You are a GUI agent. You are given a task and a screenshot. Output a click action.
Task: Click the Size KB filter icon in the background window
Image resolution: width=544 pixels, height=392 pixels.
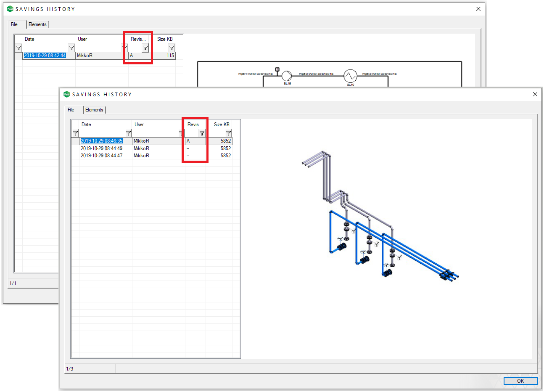[x=172, y=48]
